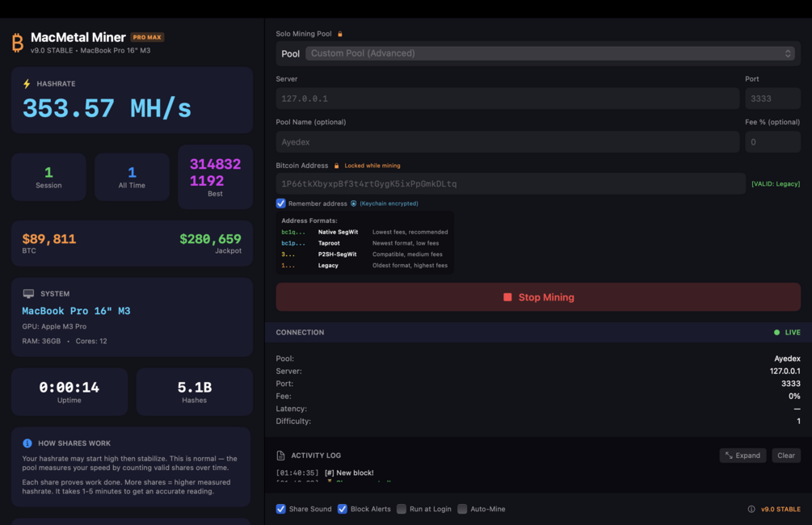Clear the activity log

point(786,456)
